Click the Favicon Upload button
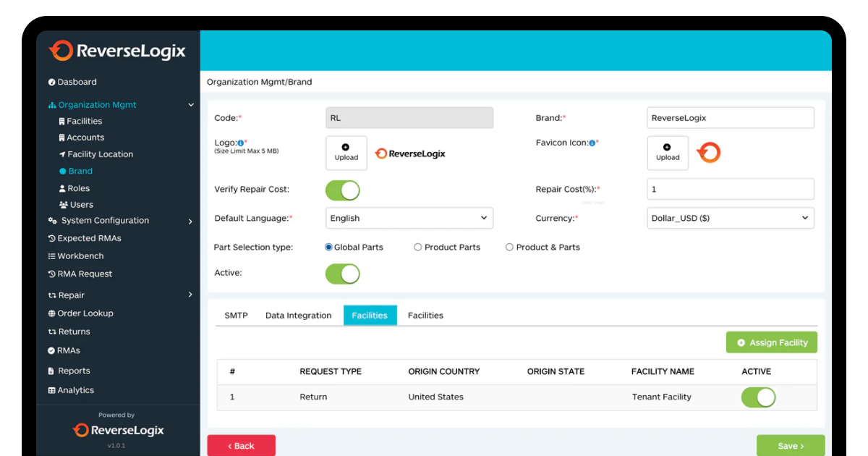The height and width of the screenshot is (456, 868). 668,153
